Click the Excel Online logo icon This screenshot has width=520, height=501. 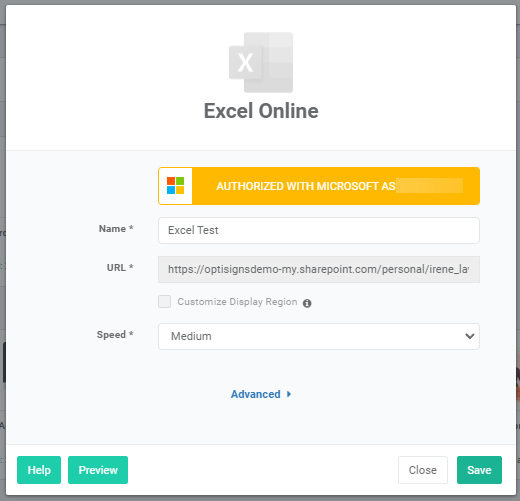[x=261, y=62]
